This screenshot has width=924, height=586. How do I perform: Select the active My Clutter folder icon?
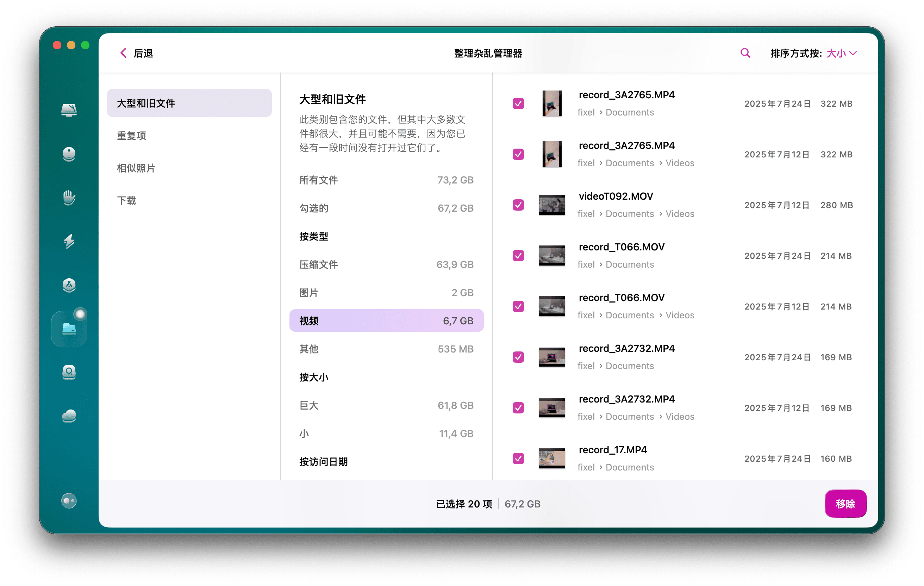pyautogui.click(x=69, y=328)
